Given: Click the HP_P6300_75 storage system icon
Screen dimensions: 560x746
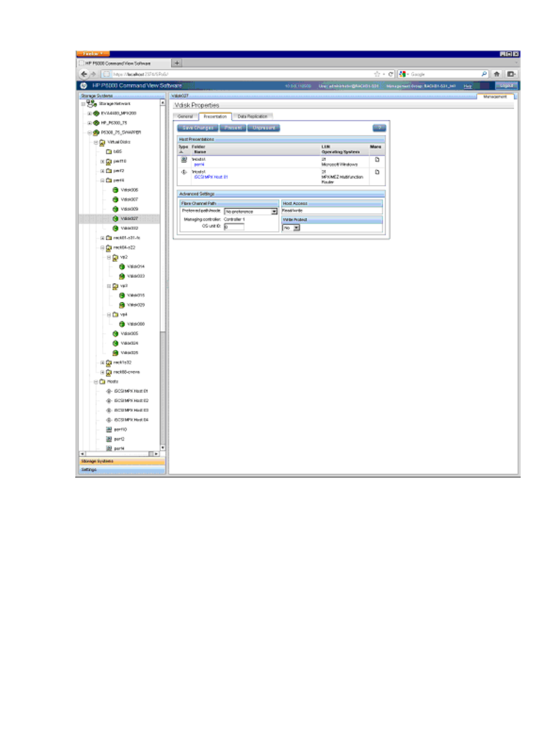Looking at the screenshot, I should click(x=96, y=123).
